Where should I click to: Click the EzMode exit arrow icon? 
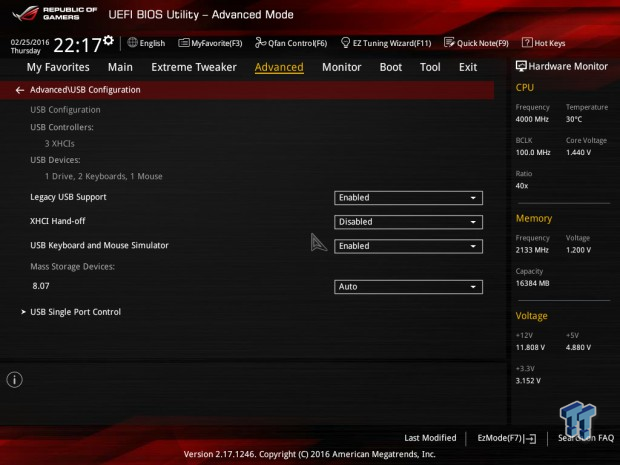[530, 439]
